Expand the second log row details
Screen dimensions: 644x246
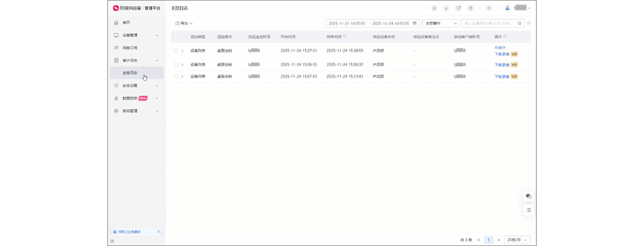182,64
